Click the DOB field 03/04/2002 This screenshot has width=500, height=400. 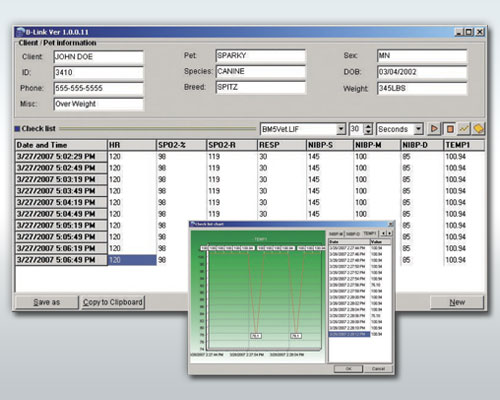point(422,72)
